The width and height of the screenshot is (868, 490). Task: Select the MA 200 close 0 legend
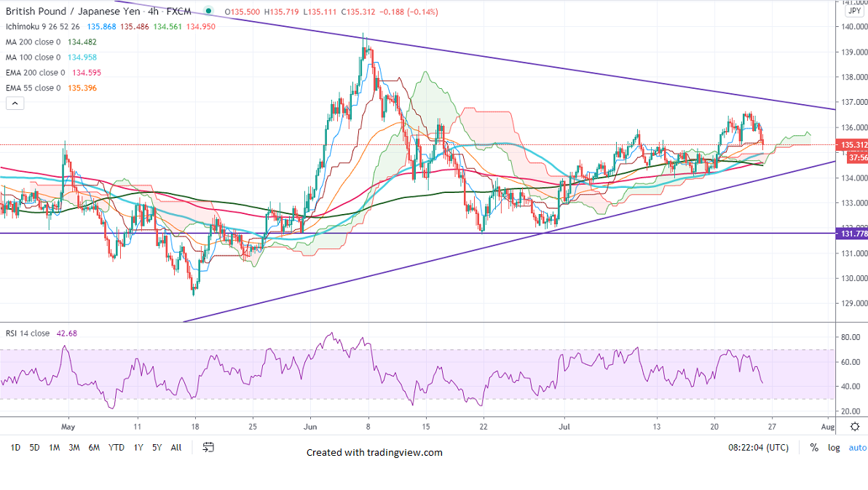coord(33,42)
